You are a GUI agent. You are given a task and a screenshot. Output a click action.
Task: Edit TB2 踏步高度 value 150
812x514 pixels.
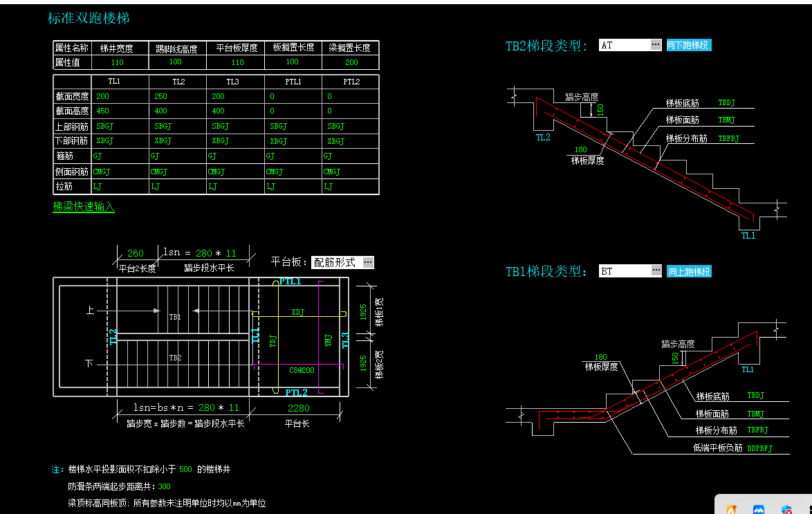(x=600, y=110)
